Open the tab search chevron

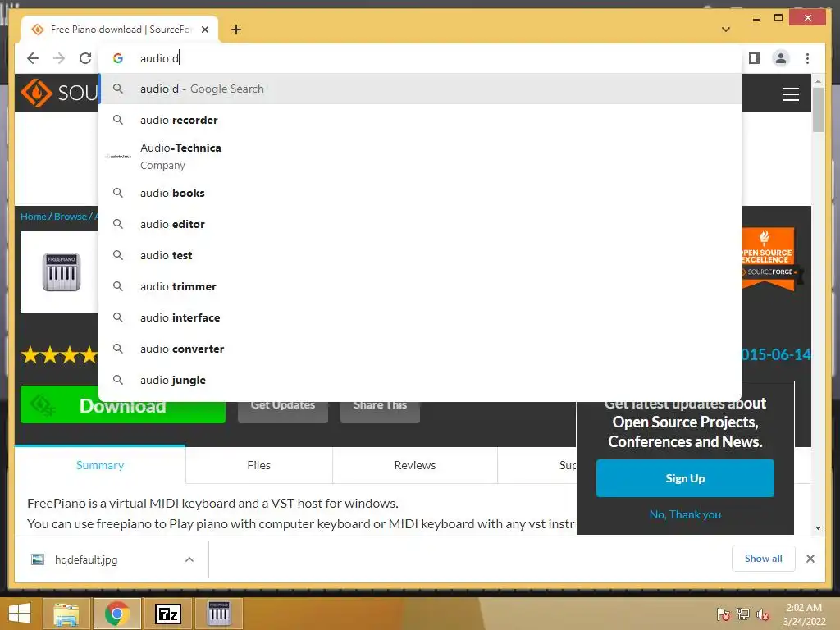point(726,30)
